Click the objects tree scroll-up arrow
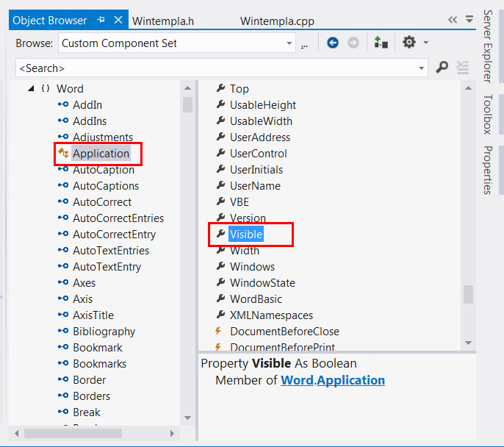 188,87
